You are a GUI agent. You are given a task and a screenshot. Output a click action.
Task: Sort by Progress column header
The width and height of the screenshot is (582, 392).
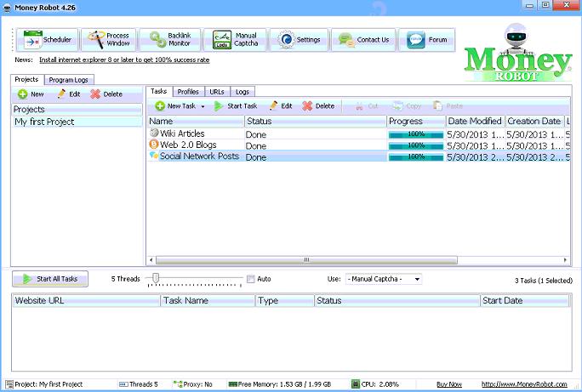point(416,122)
